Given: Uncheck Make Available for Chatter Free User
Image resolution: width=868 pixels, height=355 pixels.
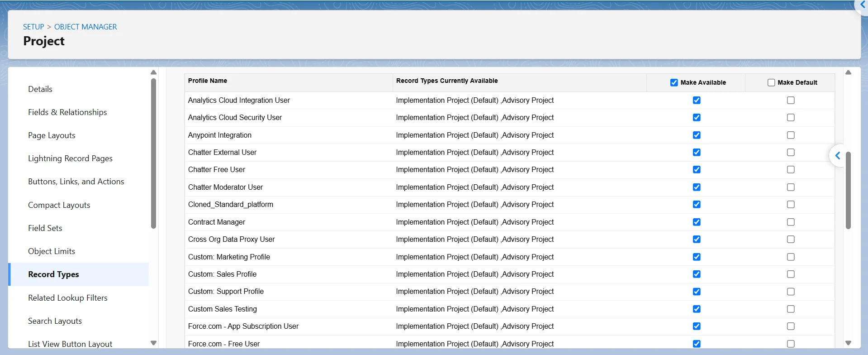Looking at the screenshot, I should coord(697,169).
